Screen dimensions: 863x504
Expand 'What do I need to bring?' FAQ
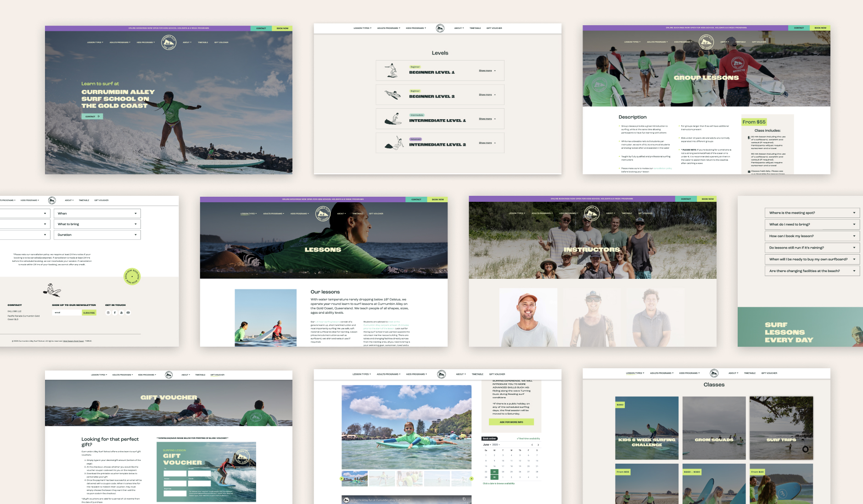click(812, 224)
